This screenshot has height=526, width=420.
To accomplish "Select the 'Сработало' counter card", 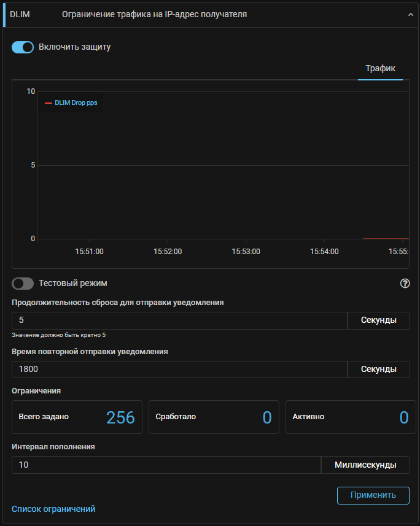I will 213,417.
